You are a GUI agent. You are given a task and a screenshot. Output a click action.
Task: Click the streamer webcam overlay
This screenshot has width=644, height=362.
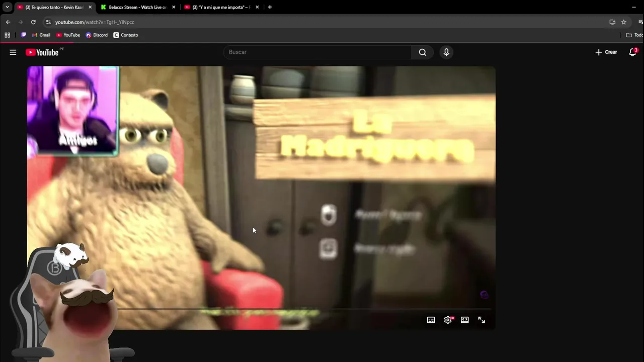(x=73, y=111)
